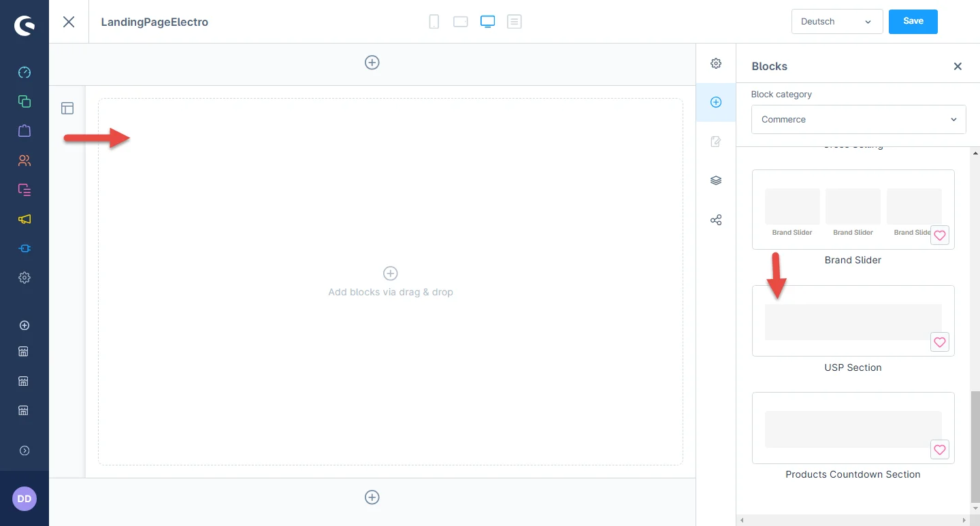This screenshot has height=526, width=980.
Task: Favorite the Products Countdown Section block
Action: [x=939, y=450]
